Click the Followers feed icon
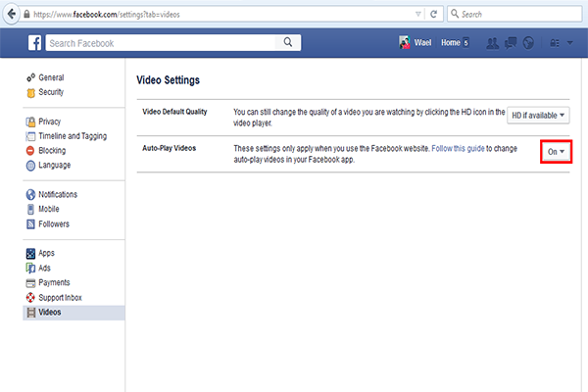This screenshot has height=392, width=588. [30, 224]
